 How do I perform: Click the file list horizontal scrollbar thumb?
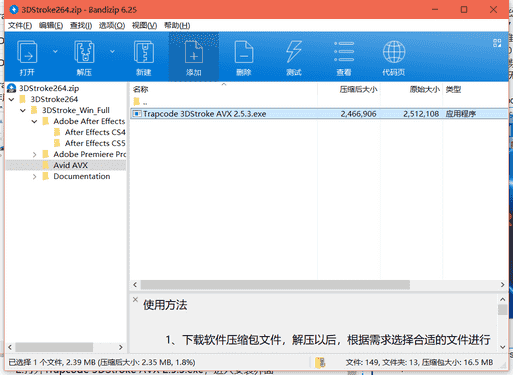pyautogui.click(x=275, y=285)
